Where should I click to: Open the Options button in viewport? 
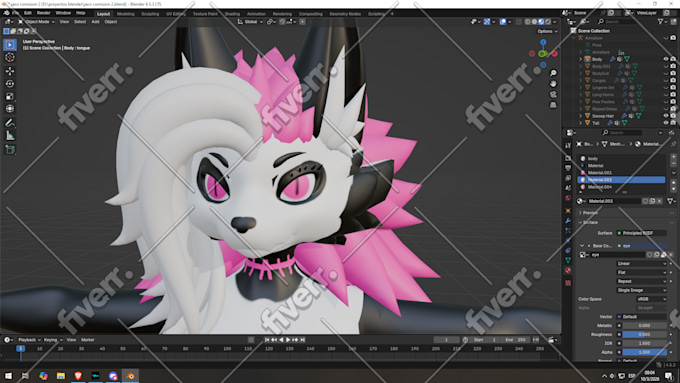coord(547,31)
